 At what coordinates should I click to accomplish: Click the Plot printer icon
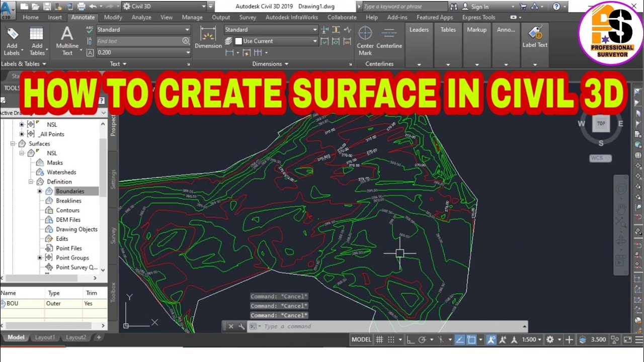point(82,7)
